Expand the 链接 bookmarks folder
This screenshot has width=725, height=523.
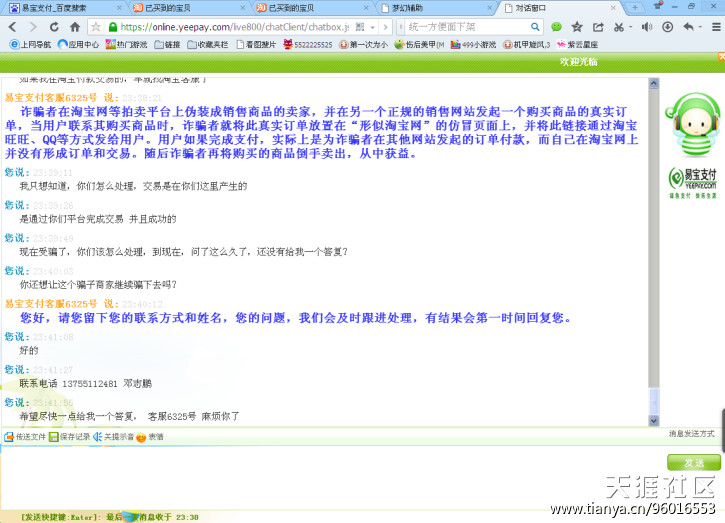pos(167,44)
